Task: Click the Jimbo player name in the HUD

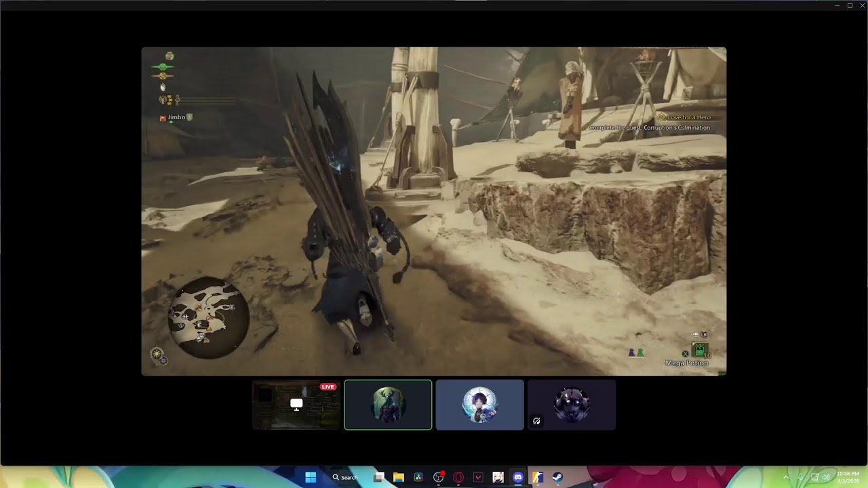Action: pyautogui.click(x=176, y=117)
